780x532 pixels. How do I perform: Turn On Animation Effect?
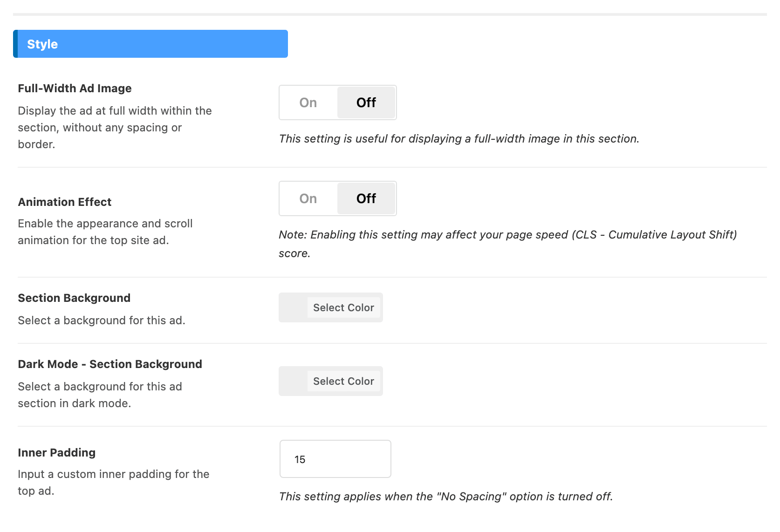click(x=308, y=198)
